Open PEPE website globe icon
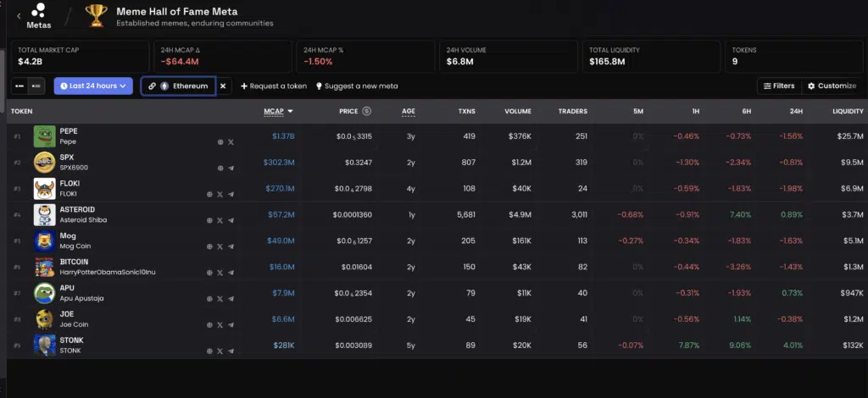Viewport: 868px width, 398px height. pos(220,142)
